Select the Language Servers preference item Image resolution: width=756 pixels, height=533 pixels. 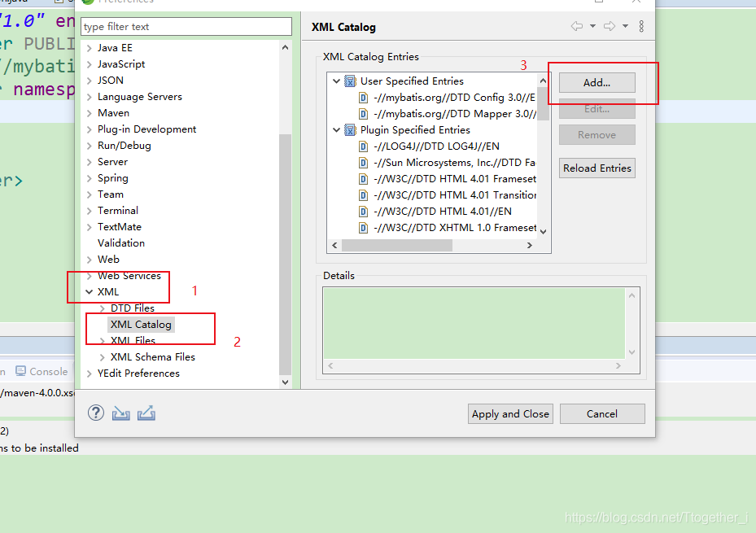pos(140,97)
